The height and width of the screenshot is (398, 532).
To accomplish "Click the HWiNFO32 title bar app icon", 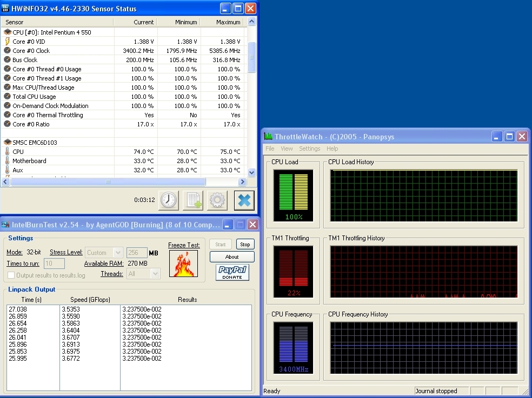I will click(5, 9).
